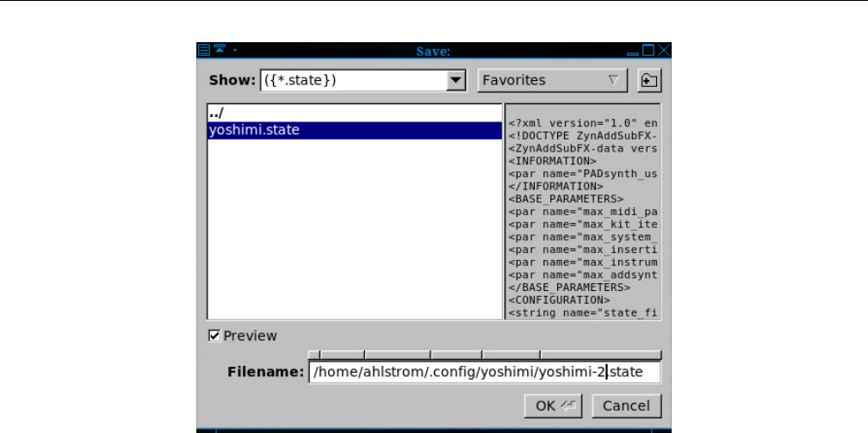This screenshot has height=433, width=868.
Task: Click the <BASE_PARAMETERS> line in the preview
Action: point(567,199)
